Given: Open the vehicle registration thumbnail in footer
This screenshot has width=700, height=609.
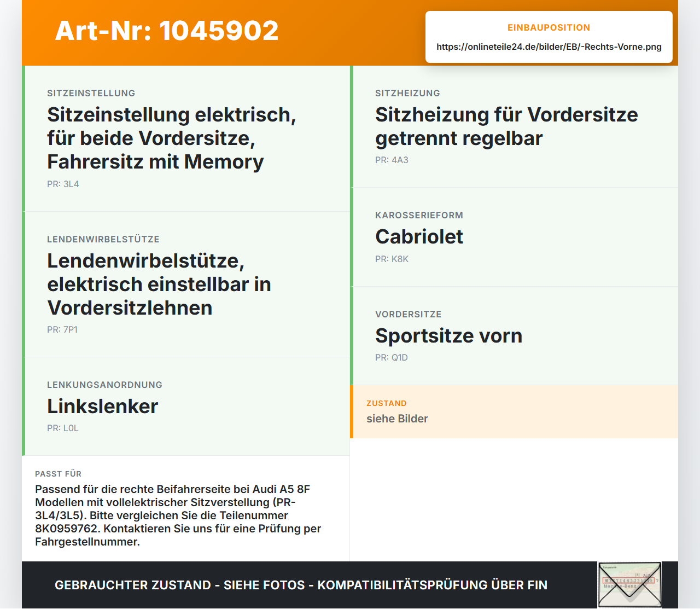Looking at the screenshot, I should click(629, 585).
